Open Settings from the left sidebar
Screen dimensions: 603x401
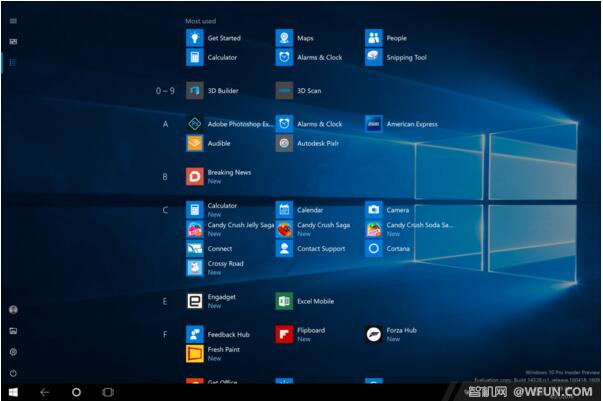click(13, 351)
